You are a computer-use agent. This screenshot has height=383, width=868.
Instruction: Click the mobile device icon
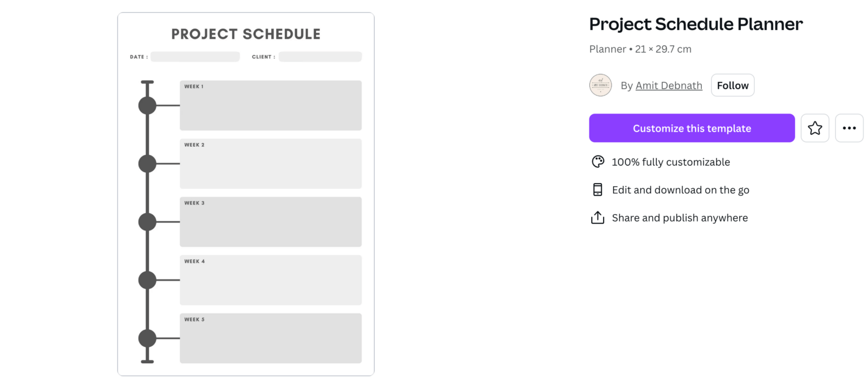pyautogui.click(x=597, y=189)
